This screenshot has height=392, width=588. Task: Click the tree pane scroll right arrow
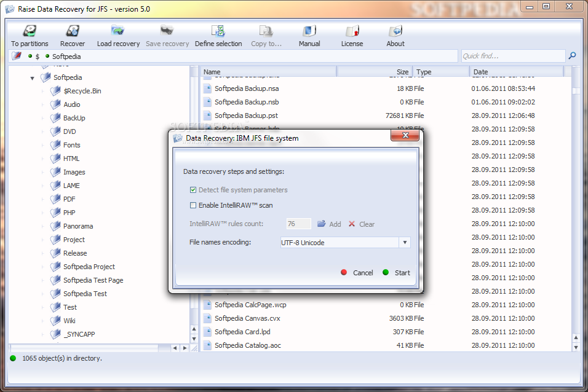(x=185, y=348)
